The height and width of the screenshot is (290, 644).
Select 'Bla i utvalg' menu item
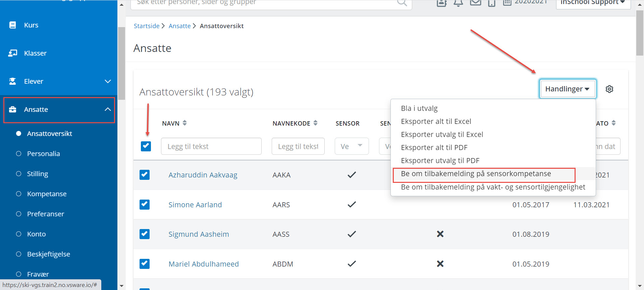(419, 108)
